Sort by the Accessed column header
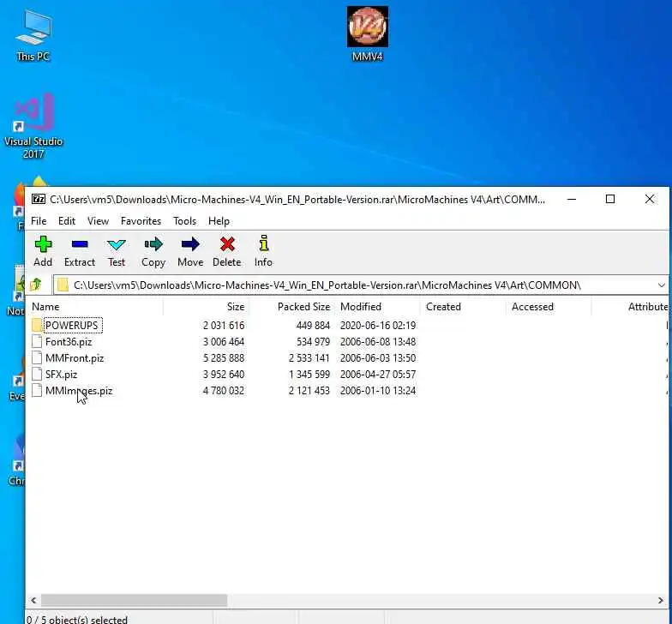Image resolution: width=672 pixels, height=624 pixels. click(x=549, y=307)
